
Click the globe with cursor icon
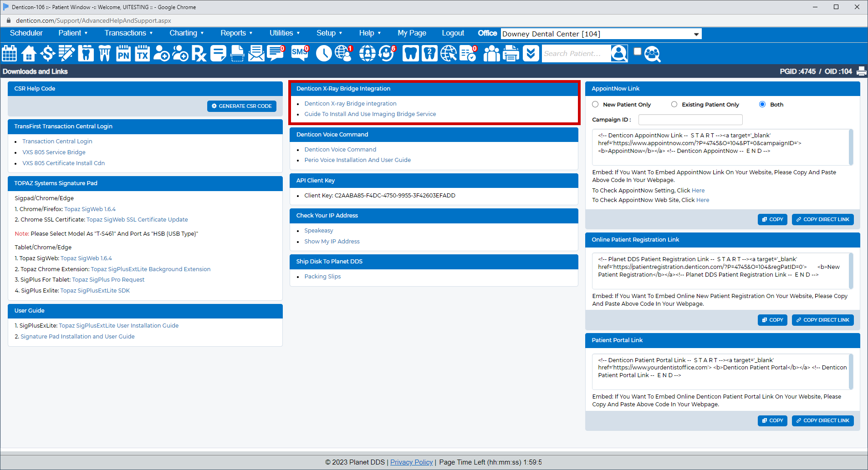coord(449,53)
